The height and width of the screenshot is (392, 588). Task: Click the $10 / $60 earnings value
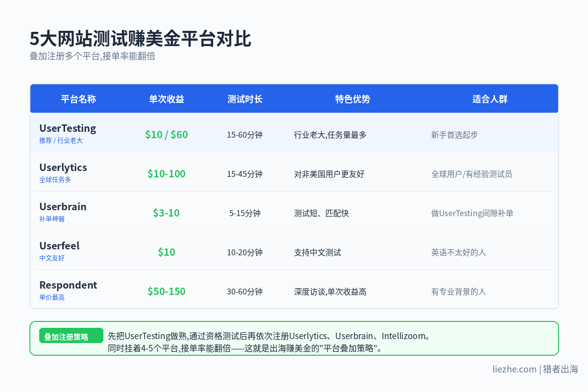click(167, 134)
